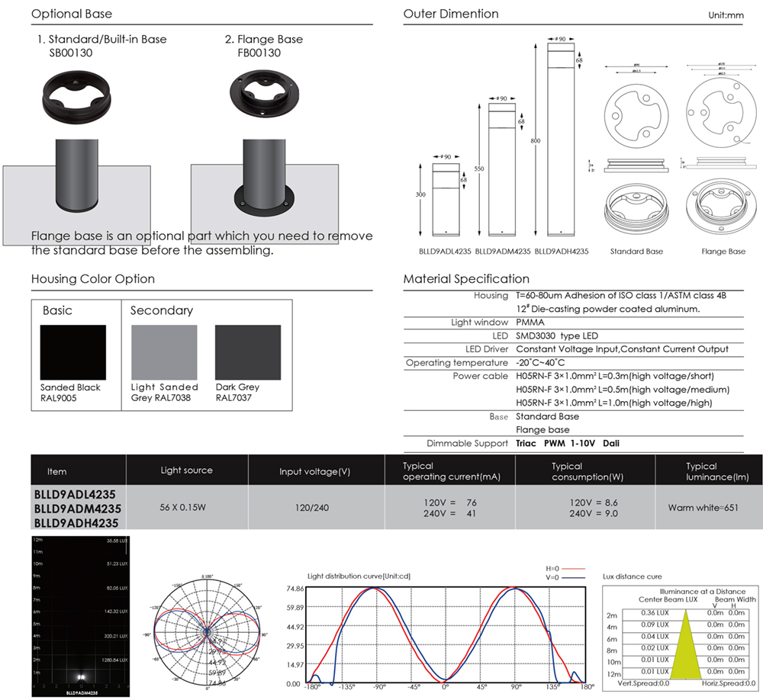
Task: Click "PWM" in Dimmable Support row
Action: click(x=555, y=443)
